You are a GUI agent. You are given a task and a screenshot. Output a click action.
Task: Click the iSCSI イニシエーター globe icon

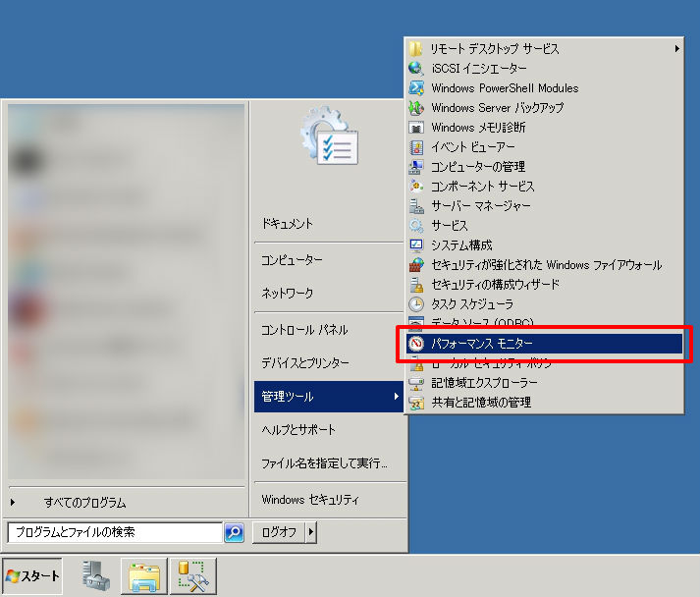416,69
